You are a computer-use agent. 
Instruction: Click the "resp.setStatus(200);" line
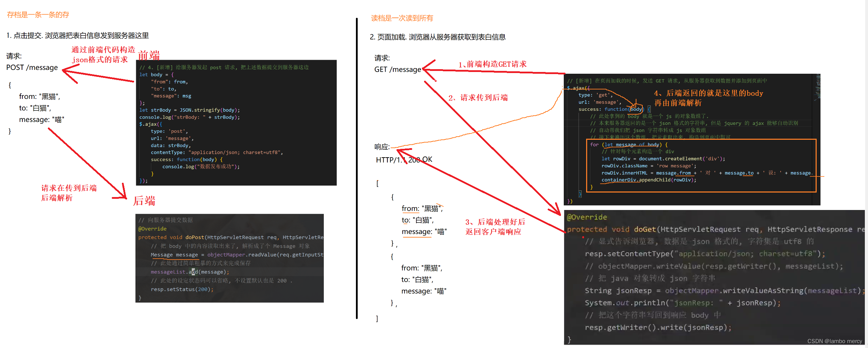(x=182, y=289)
